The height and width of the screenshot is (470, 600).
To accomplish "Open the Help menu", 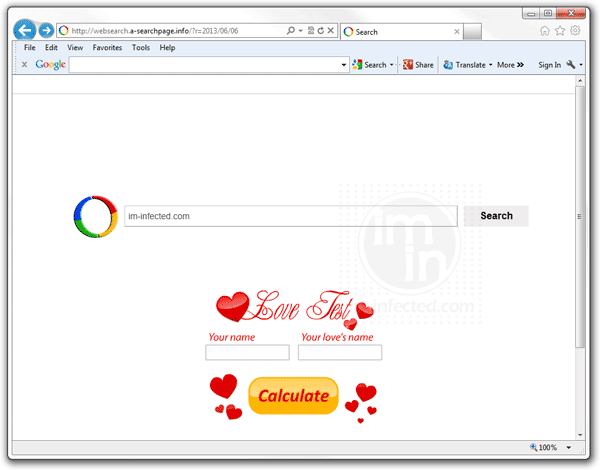I will (167, 47).
